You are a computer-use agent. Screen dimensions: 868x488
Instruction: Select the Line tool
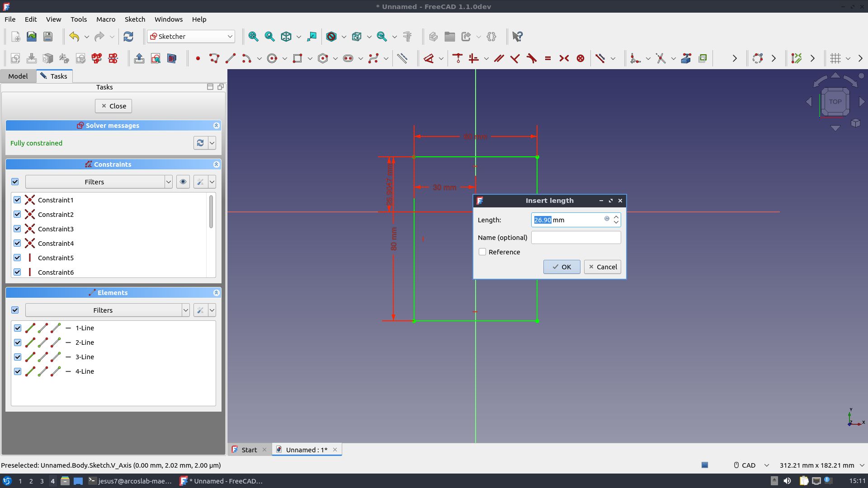tap(230, 58)
